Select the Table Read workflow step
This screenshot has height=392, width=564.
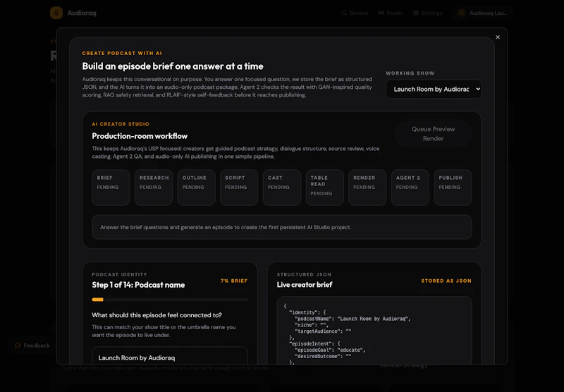(325, 188)
